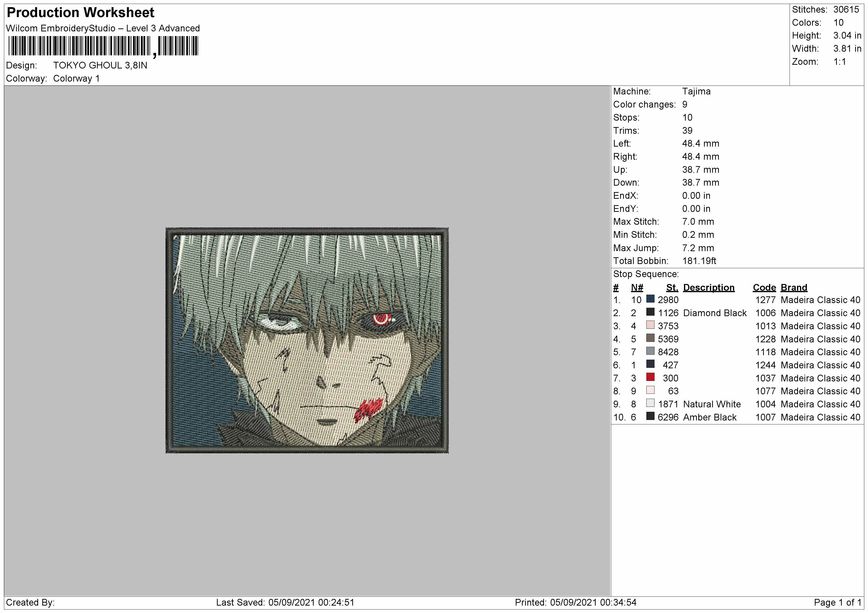The height and width of the screenshot is (613, 868).
Task: Select the Natural White color swatch
Action: pyautogui.click(x=650, y=403)
